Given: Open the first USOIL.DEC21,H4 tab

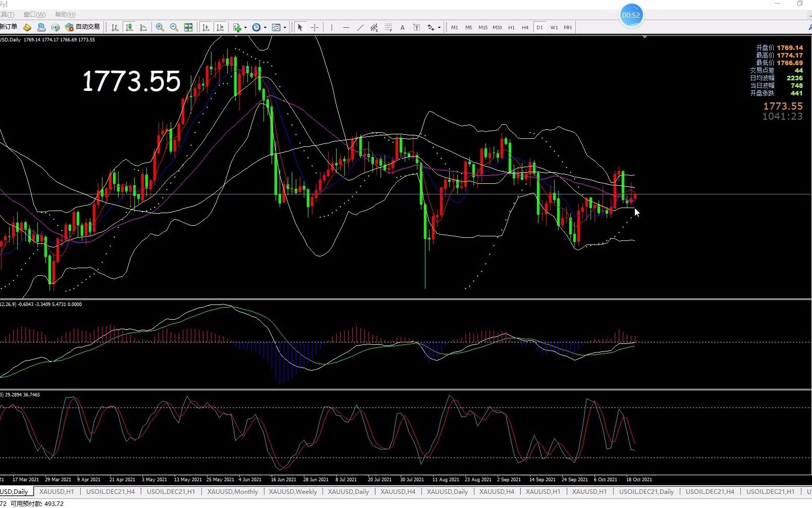Looking at the screenshot, I should point(111,491).
